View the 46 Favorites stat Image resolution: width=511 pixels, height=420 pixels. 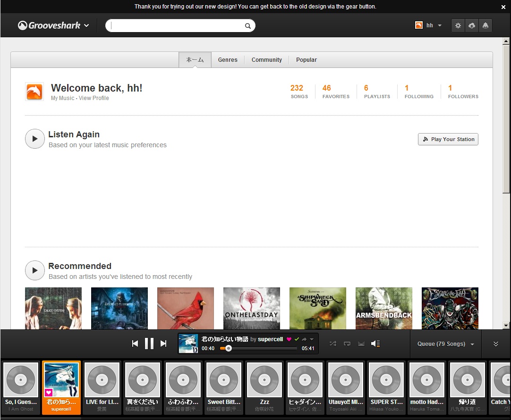336,92
